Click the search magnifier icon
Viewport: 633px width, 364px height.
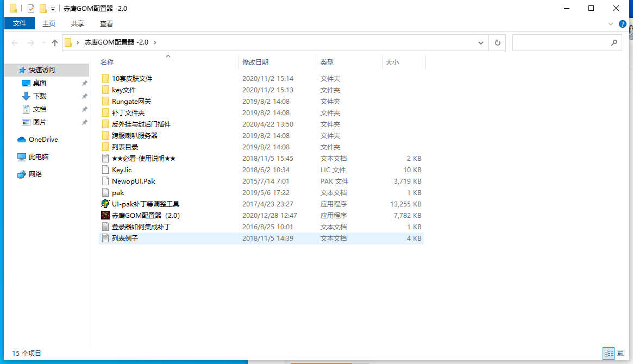click(614, 42)
